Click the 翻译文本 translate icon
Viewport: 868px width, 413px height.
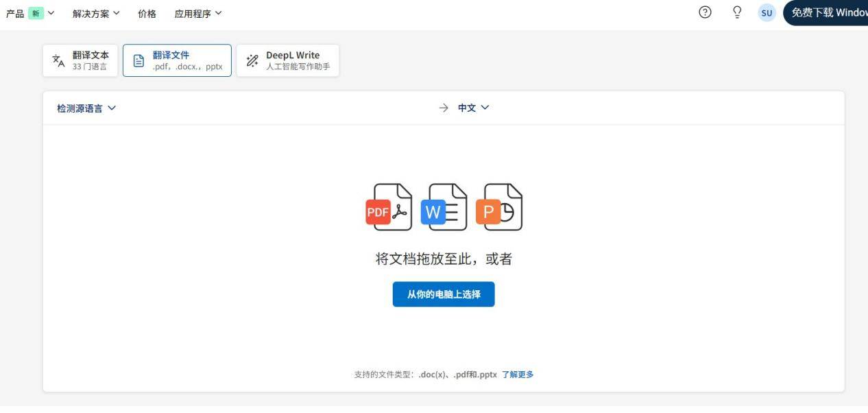coord(59,60)
